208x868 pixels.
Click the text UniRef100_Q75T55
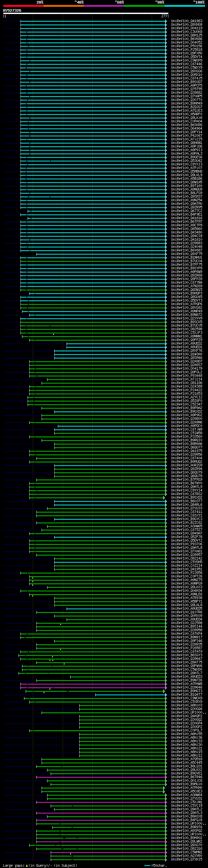pos(187,89)
